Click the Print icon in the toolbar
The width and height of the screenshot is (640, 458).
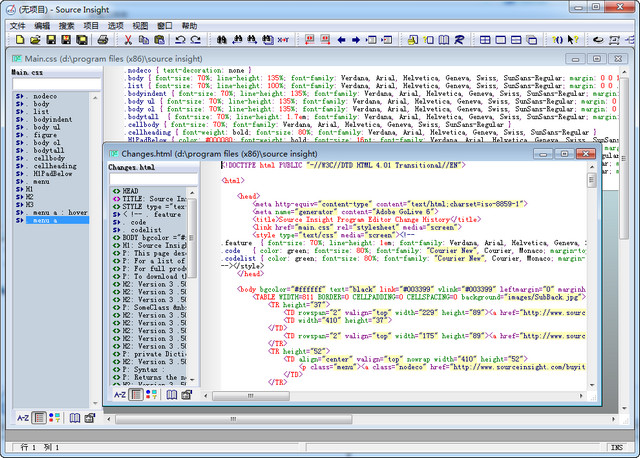(102, 40)
